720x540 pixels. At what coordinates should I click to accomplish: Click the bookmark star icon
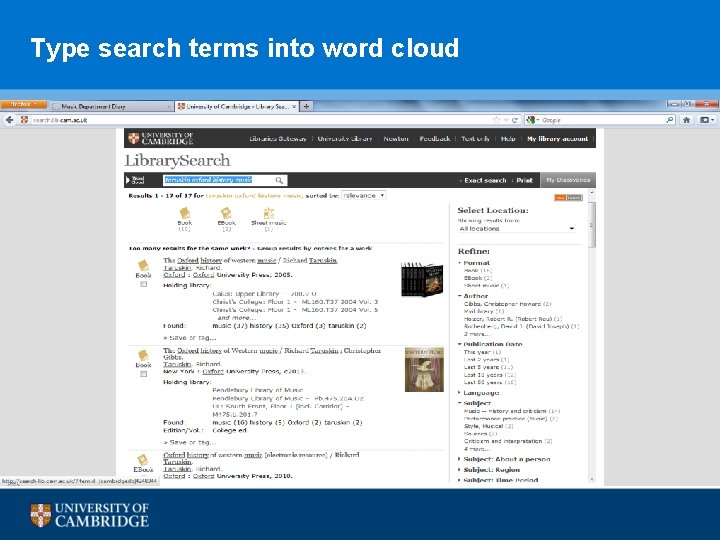(496, 120)
